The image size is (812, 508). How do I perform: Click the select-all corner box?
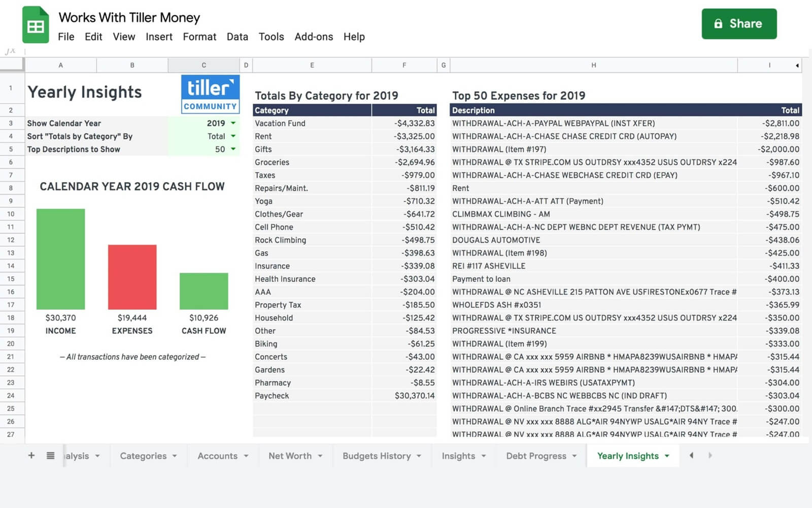click(12, 65)
